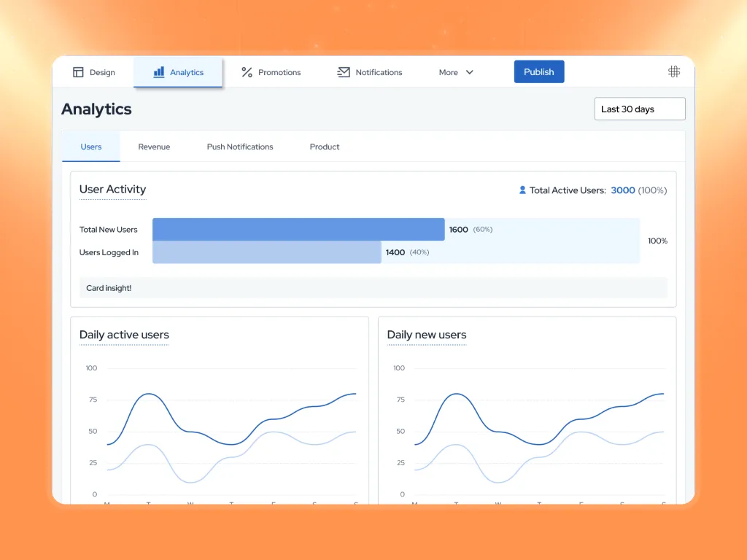747x560 pixels.
Task: Open the grid icon at top right
Action: (x=673, y=72)
